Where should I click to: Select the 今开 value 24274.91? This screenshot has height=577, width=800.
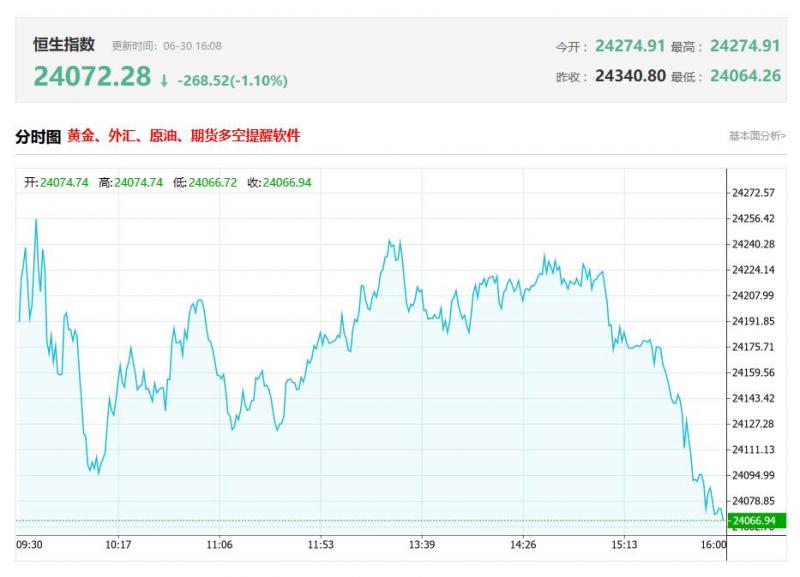(x=630, y=46)
